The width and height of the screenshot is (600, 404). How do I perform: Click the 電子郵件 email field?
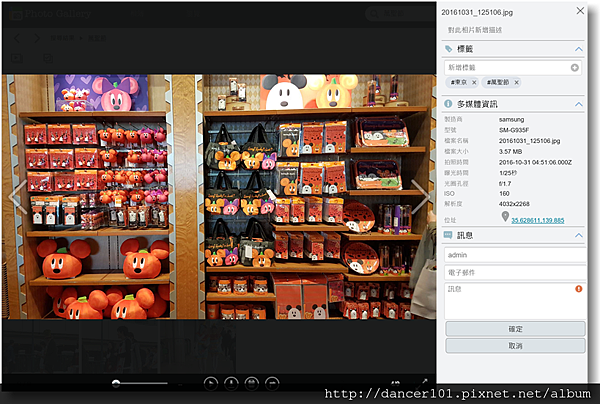click(x=515, y=272)
